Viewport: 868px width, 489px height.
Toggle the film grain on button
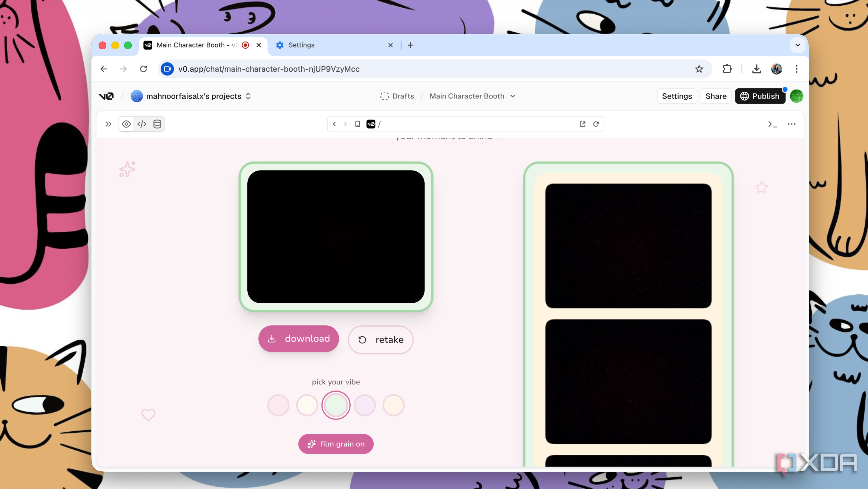[x=336, y=444]
